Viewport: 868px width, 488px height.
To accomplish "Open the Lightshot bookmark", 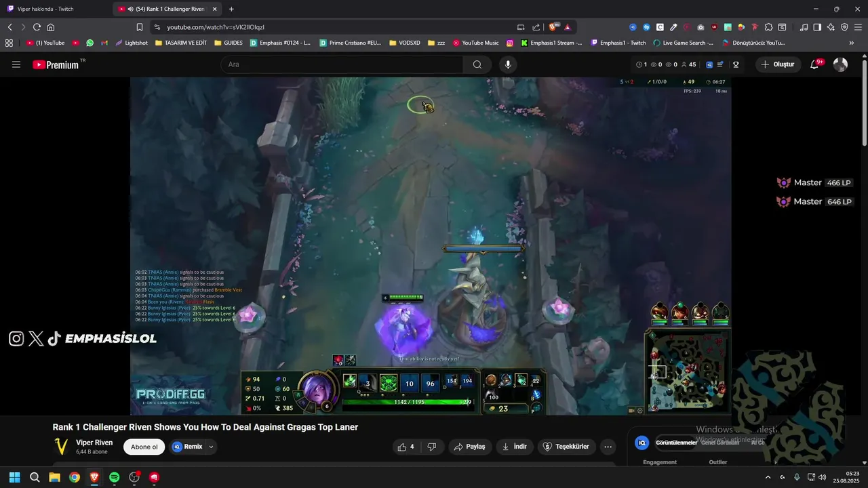I will click(132, 43).
